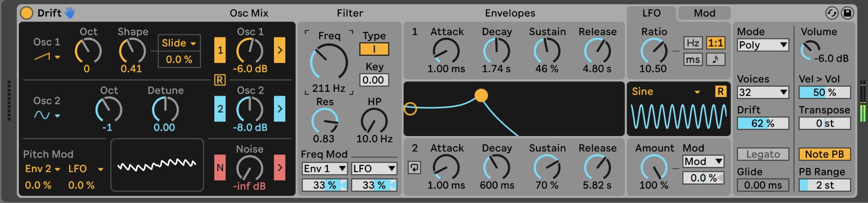The width and height of the screenshot is (868, 203).
Task: Click Env 1 freq mod amount 33 % slider
Action: [324, 185]
